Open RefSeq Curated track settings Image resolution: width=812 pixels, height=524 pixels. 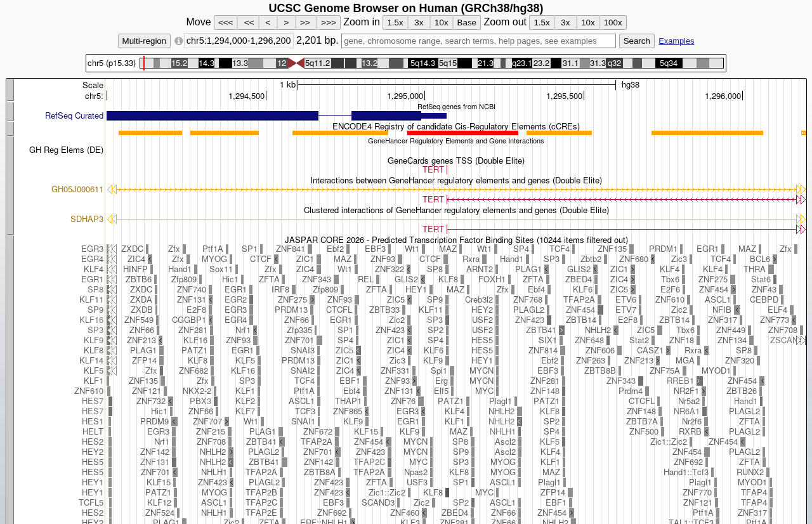click(74, 115)
